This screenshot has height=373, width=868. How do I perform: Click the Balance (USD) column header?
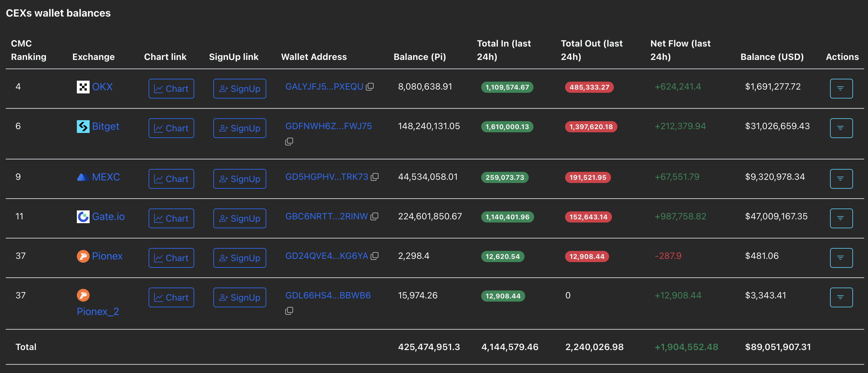click(x=772, y=57)
